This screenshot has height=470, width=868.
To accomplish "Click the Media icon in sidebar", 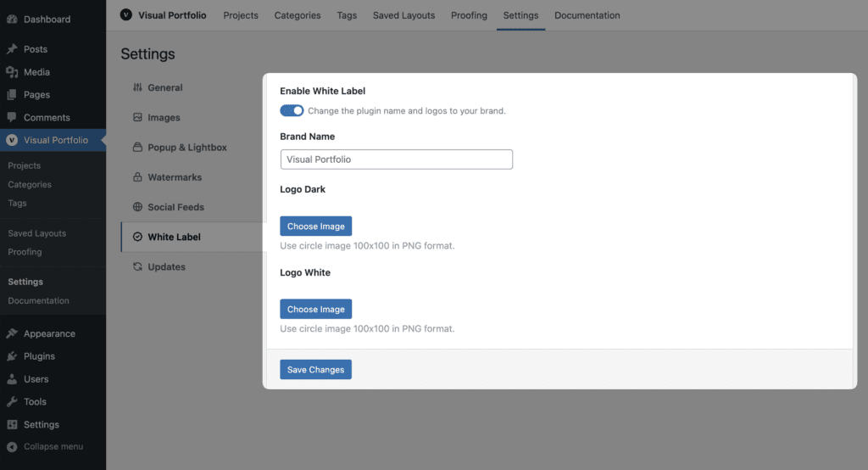I will (x=12, y=72).
